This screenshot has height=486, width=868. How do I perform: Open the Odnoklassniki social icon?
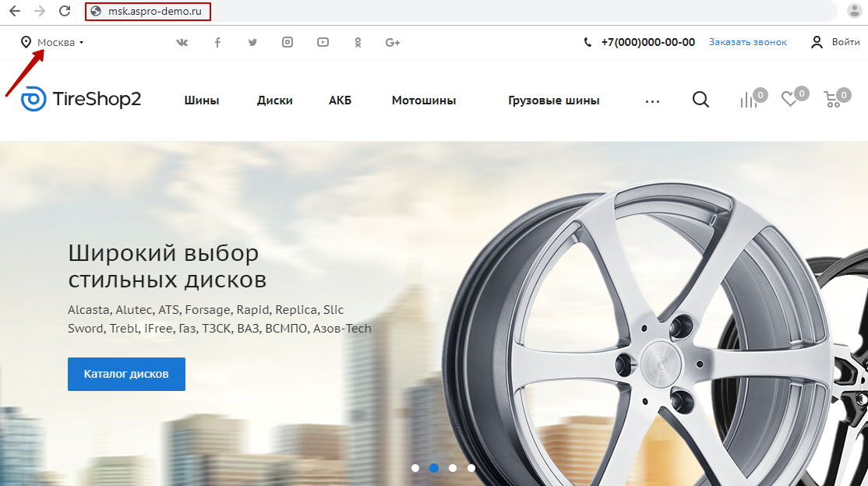pos(358,43)
